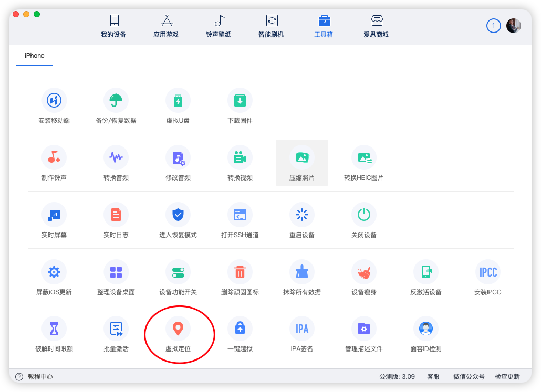Open the 爱思商城 store section
541x392 pixels.
coord(377,25)
